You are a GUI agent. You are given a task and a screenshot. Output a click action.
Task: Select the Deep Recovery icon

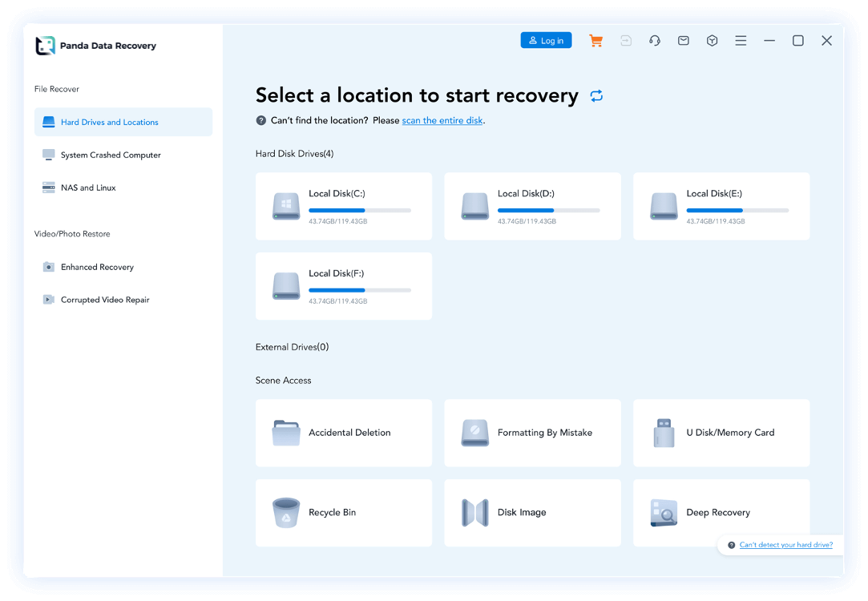(664, 513)
